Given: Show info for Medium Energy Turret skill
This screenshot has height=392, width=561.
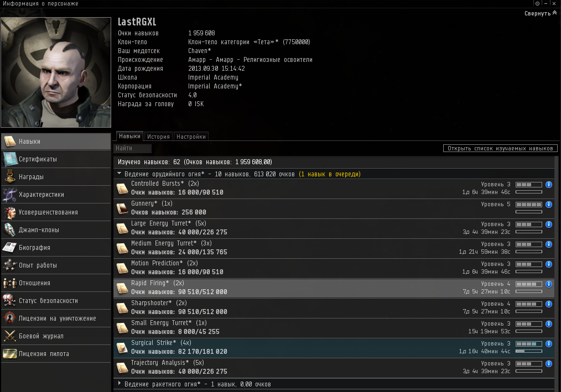Looking at the screenshot, I should 548,244.
